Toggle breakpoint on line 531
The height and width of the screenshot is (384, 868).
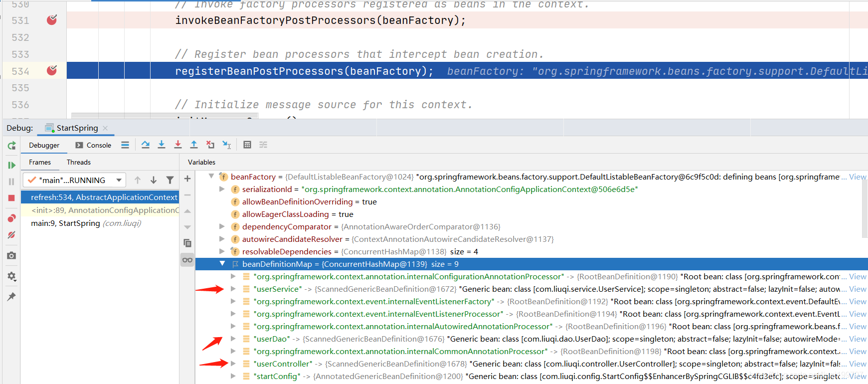click(52, 20)
